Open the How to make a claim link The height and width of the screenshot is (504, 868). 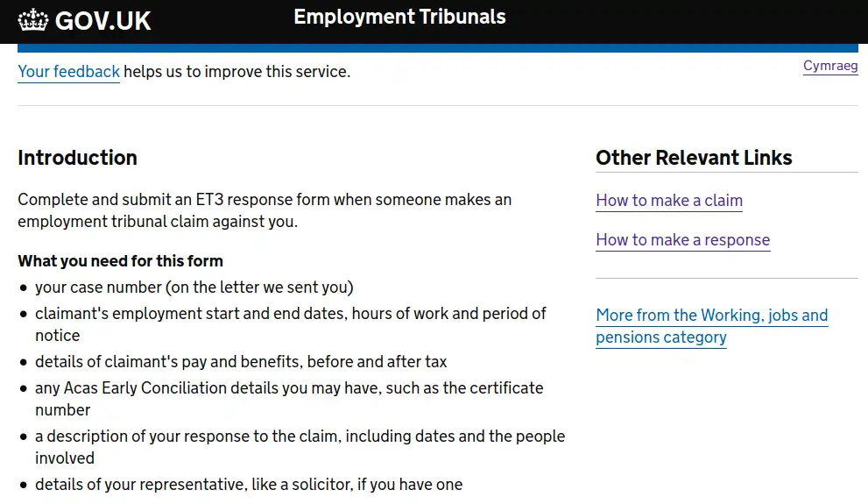coord(669,201)
